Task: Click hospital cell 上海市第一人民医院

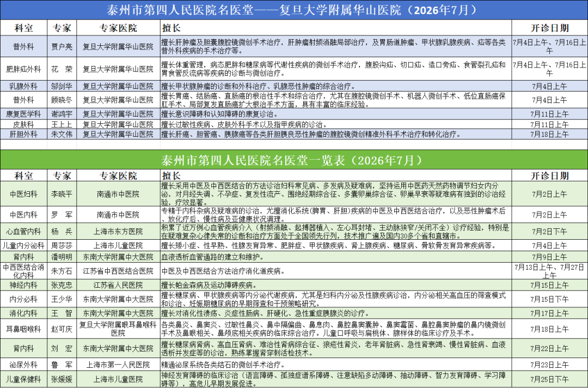Action: click(118, 365)
